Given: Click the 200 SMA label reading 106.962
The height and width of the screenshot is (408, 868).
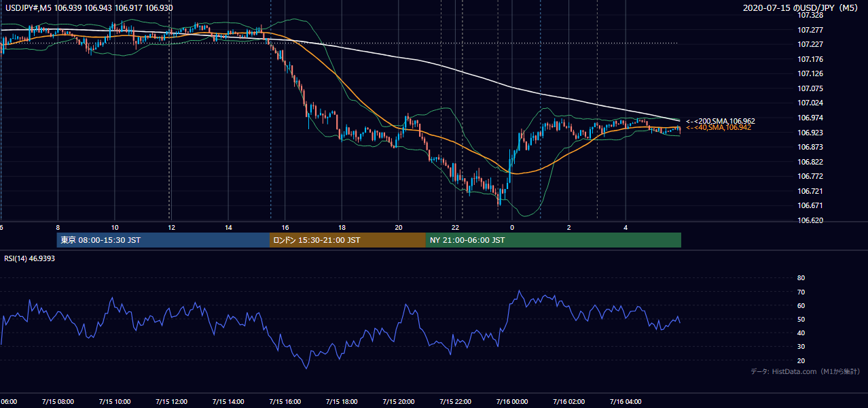Looking at the screenshot, I should pos(721,121).
